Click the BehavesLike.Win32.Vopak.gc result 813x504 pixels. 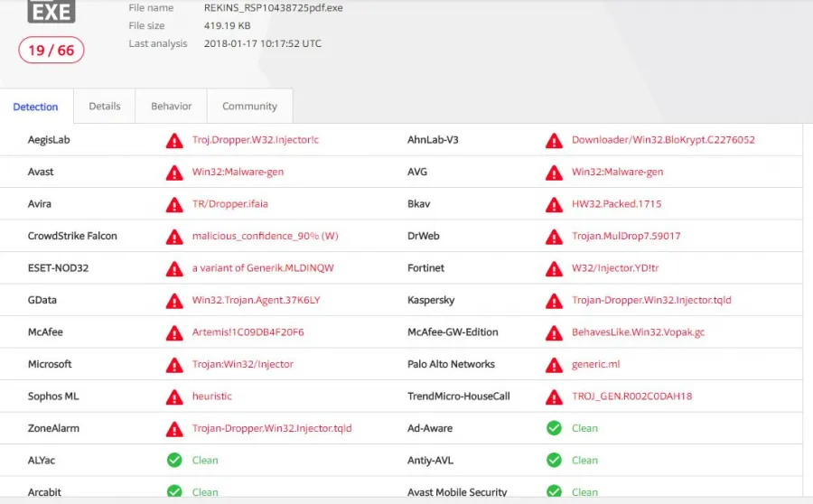[639, 332]
